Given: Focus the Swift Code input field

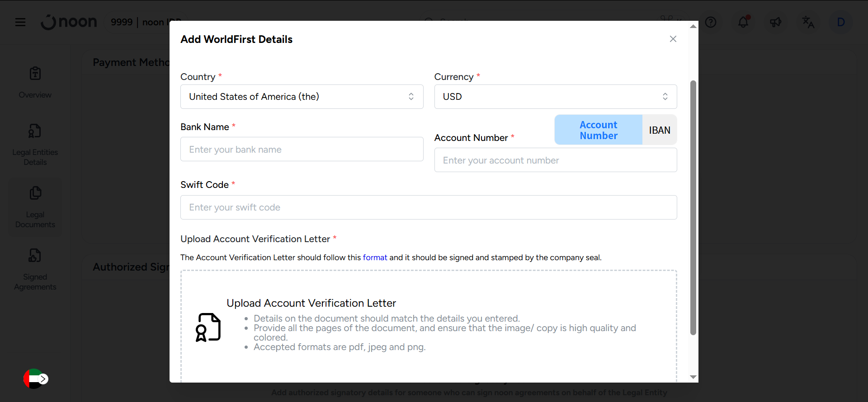Looking at the screenshot, I should point(428,207).
